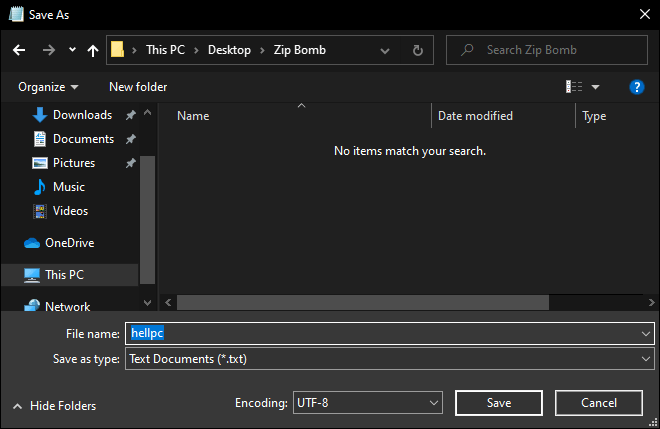Open Help with question mark icon

(x=636, y=87)
